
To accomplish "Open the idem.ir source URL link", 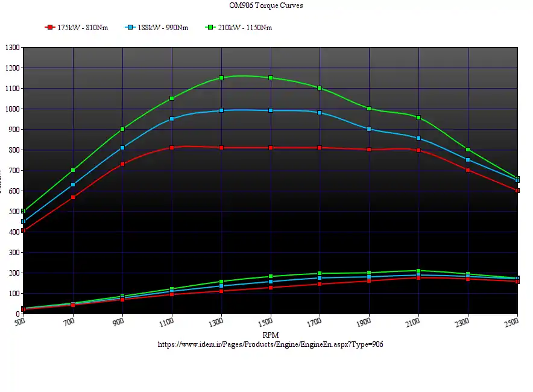I will coord(270,344).
